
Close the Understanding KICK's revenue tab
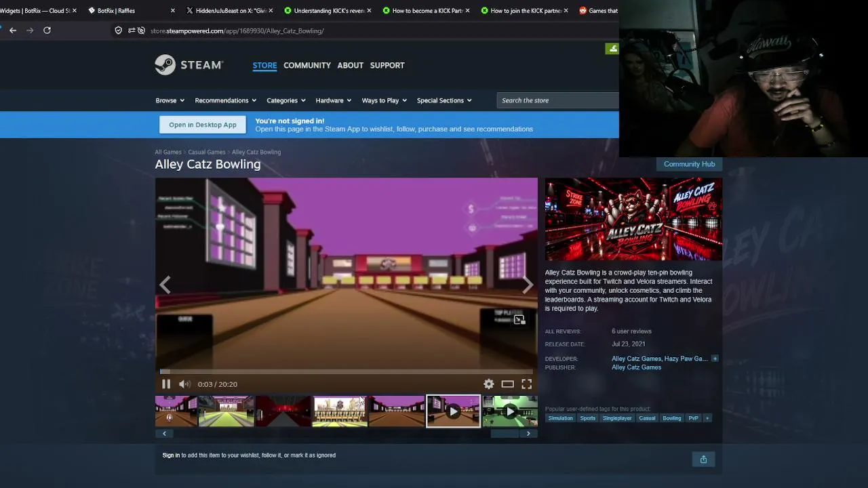(370, 11)
